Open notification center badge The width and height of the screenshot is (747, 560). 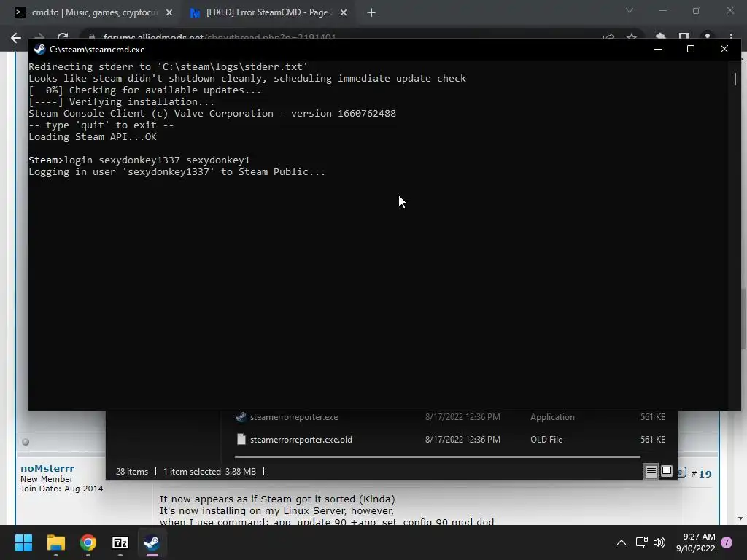coord(727,542)
